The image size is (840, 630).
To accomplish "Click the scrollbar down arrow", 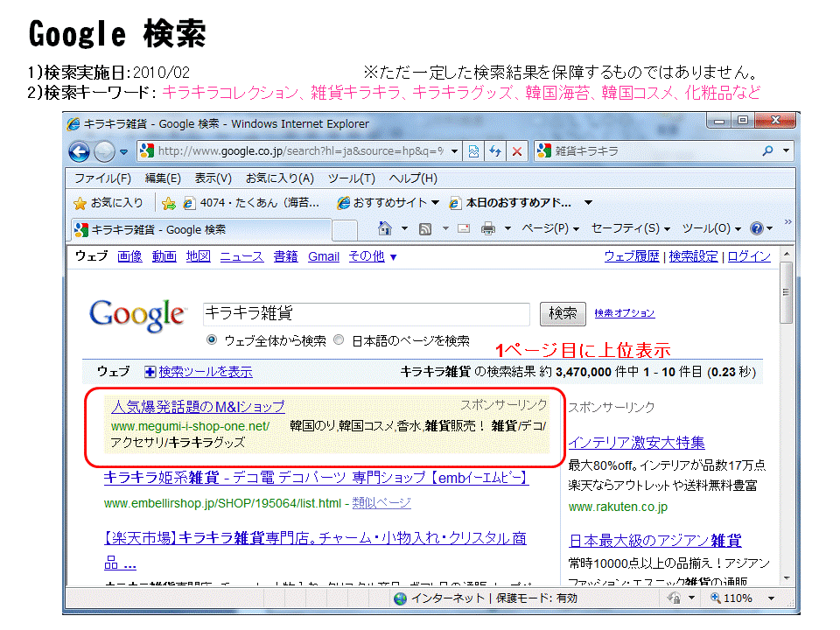I will pos(786,578).
